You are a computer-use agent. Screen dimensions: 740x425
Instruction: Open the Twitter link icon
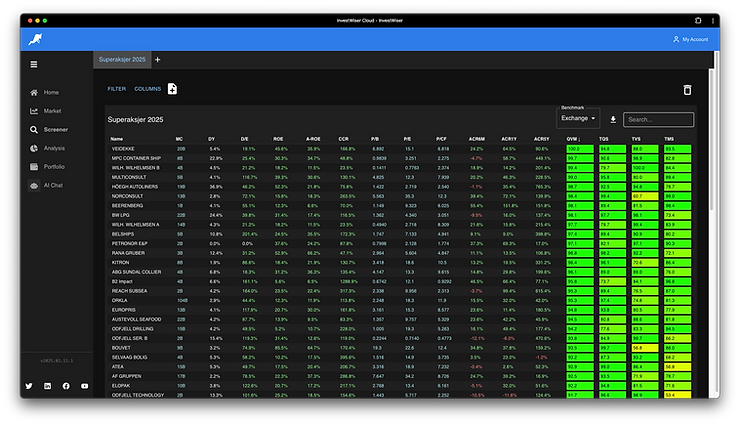click(x=29, y=386)
